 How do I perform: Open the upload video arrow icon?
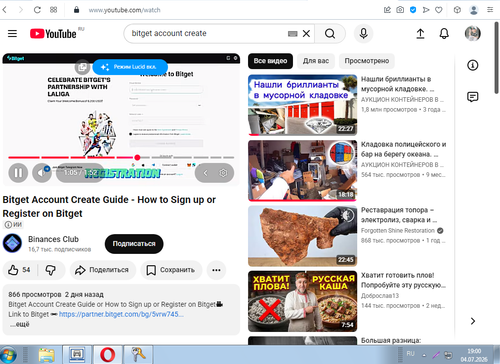point(420,33)
